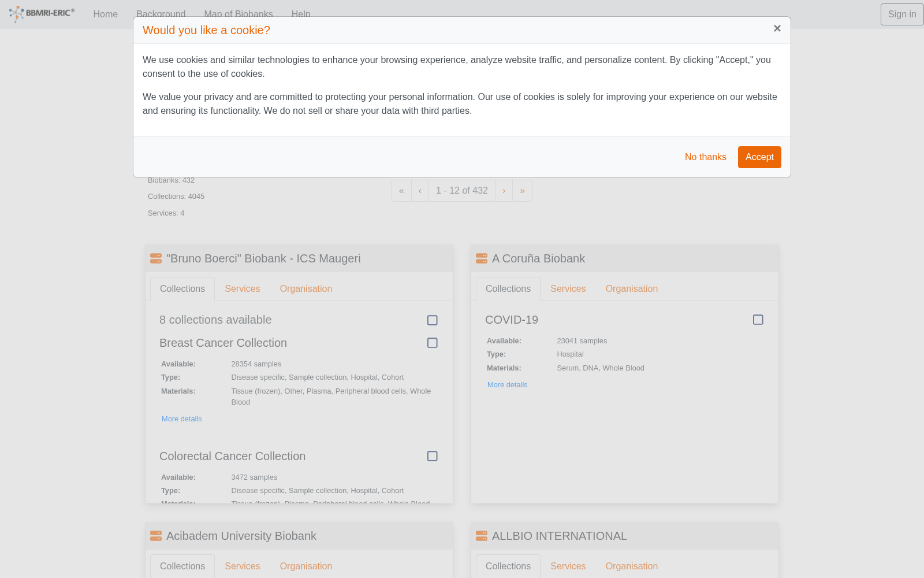Decline cookies with No thanks
The width and height of the screenshot is (924, 578).
click(706, 157)
